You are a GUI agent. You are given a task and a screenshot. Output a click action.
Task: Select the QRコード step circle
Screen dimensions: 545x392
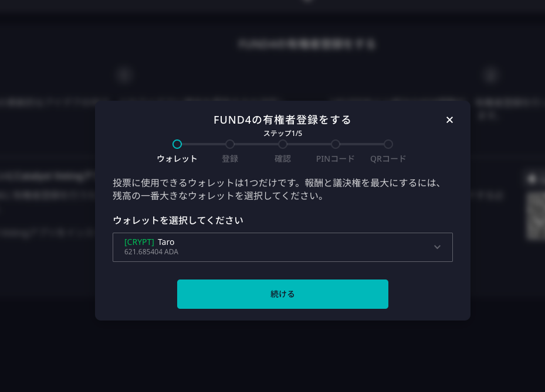388,144
